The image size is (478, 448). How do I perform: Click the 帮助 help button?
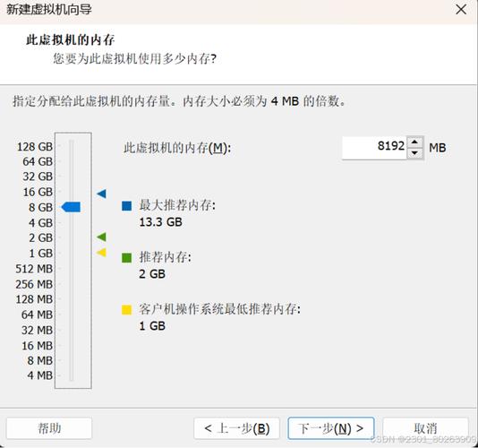coord(49,428)
